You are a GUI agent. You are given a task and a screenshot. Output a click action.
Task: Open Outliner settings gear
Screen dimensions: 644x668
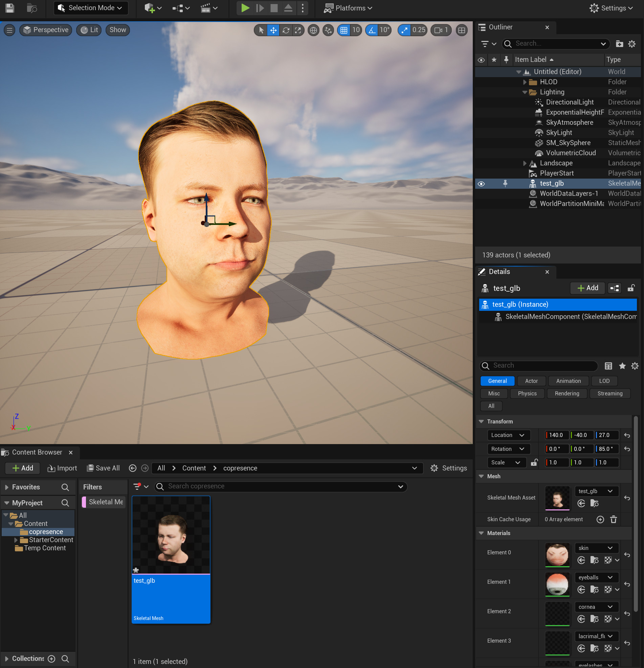pyautogui.click(x=632, y=44)
